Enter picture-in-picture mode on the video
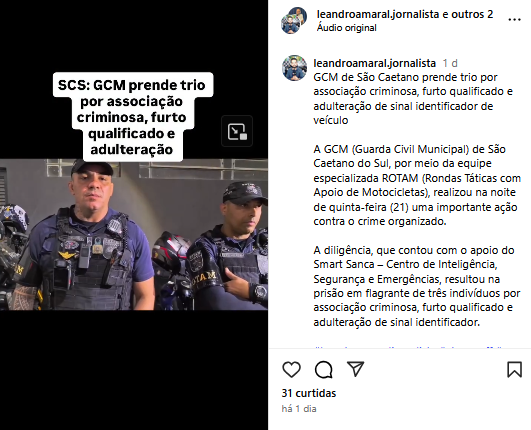This screenshot has width=531, height=430. (237, 131)
